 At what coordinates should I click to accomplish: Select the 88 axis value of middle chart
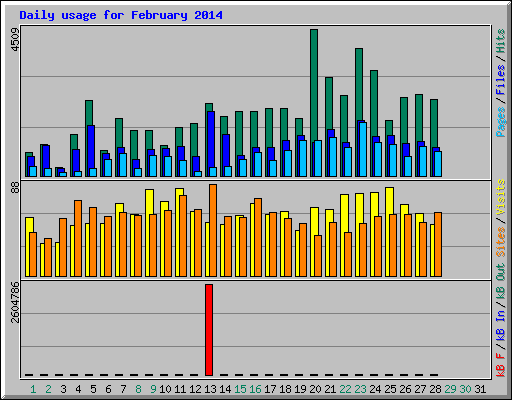point(15,187)
